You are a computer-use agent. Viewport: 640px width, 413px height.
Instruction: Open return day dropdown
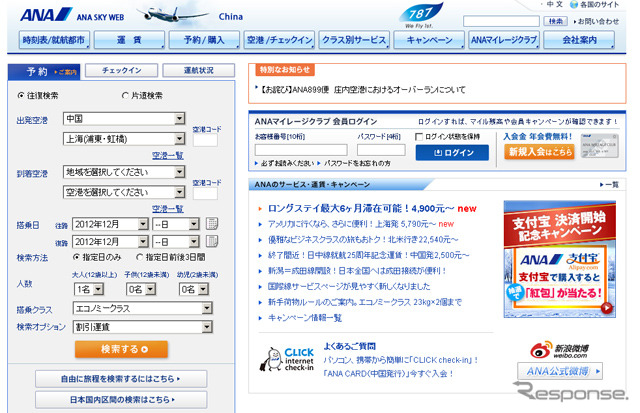point(176,242)
